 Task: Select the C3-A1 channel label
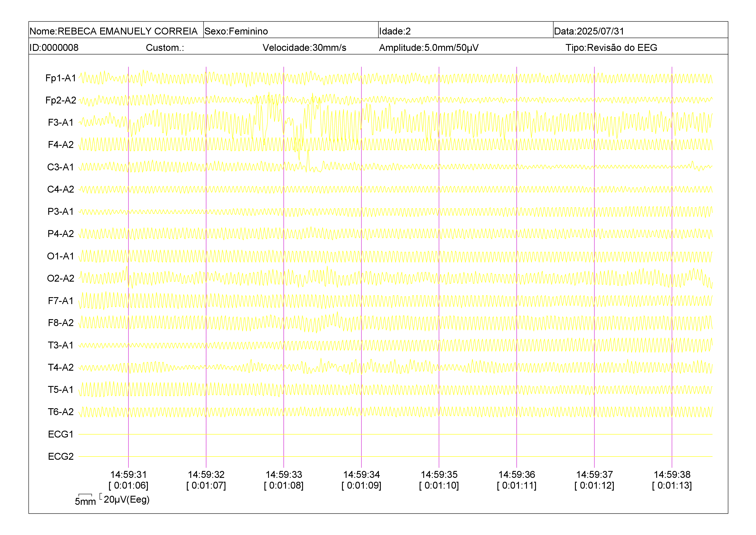coord(61,167)
